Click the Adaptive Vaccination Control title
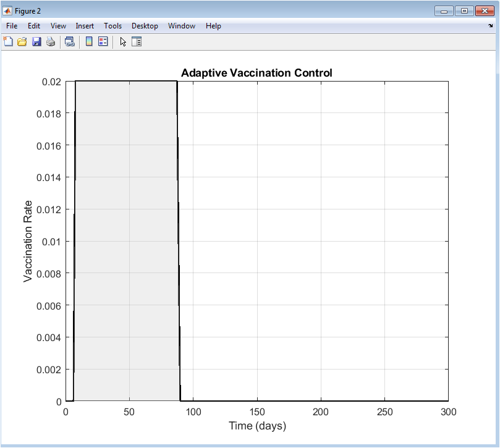The image size is (500, 448). click(256, 73)
